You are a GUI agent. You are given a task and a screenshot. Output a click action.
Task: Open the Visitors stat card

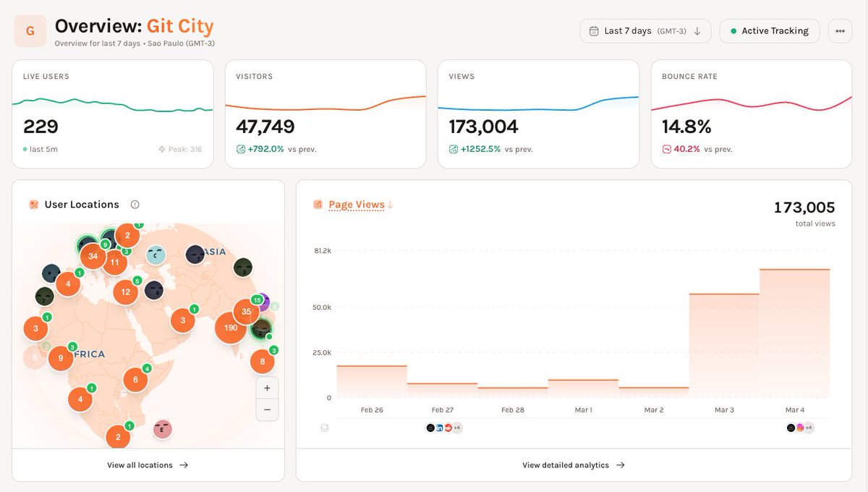click(325, 114)
